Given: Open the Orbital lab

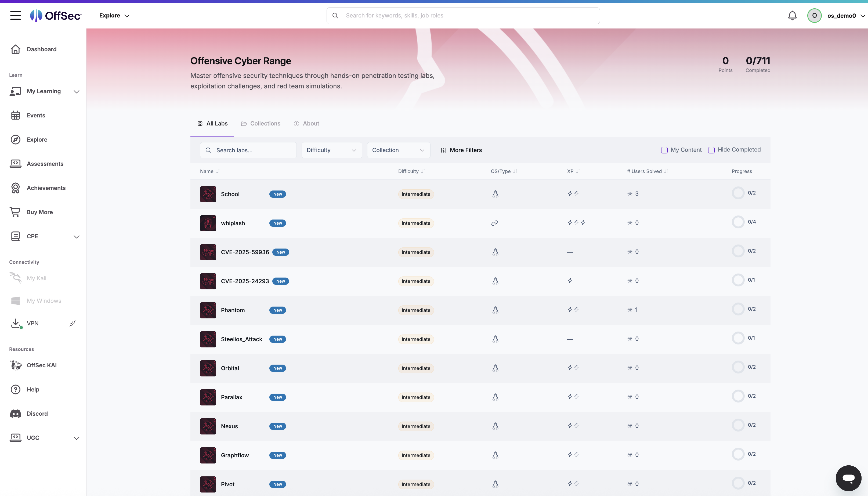Looking at the screenshot, I should 230,368.
